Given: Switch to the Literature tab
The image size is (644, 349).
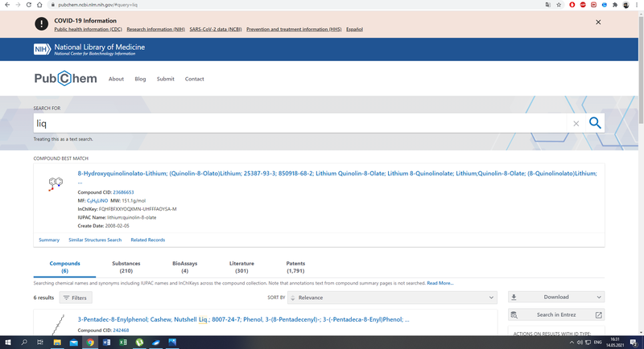Looking at the screenshot, I should tap(242, 266).
